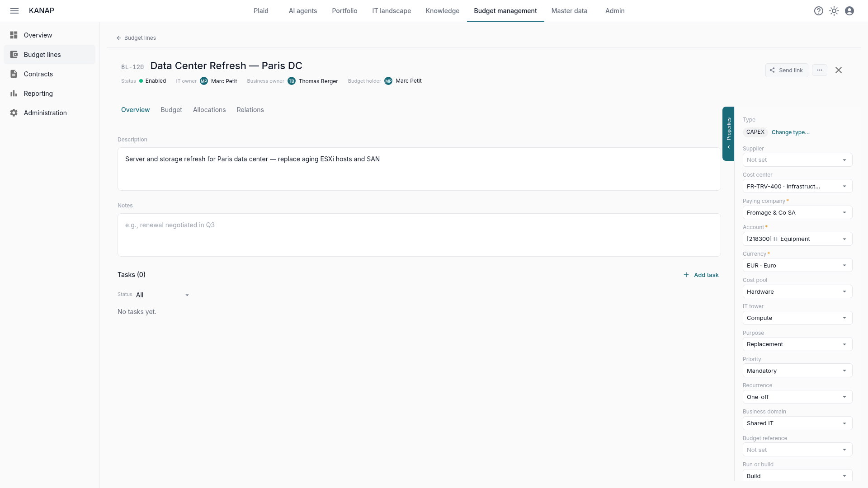Viewport: 868px width, 488px height.
Task: Open the Cost center dropdown
Action: [797, 186]
